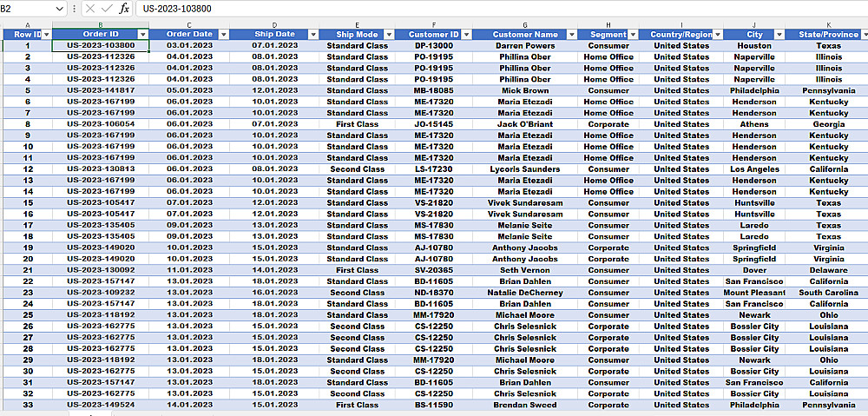The image size is (868, 416).
Task: Click Customer ID JO-15145
Action: point(434,125)
